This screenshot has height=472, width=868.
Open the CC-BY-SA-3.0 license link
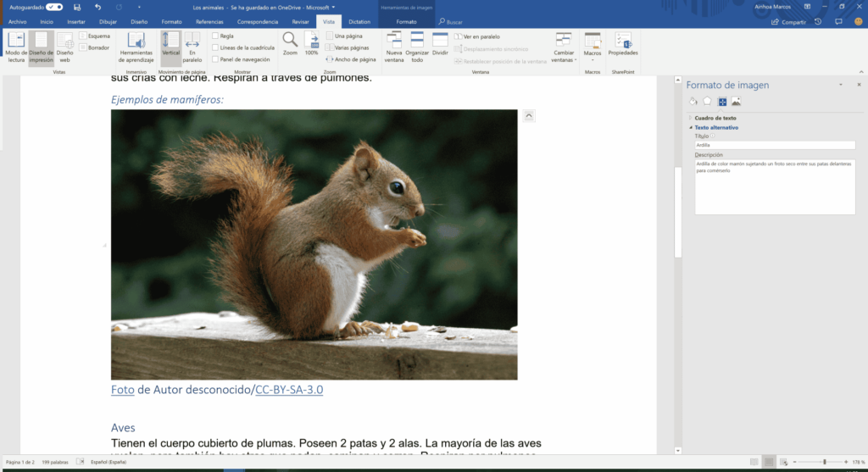coord(289,390)
